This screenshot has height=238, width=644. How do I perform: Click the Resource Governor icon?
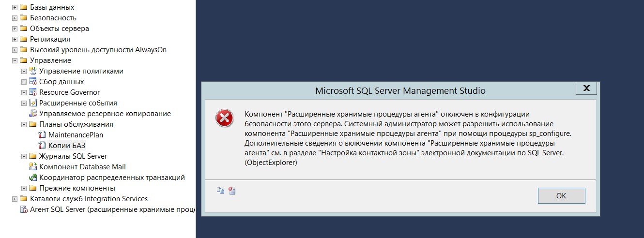33,92
